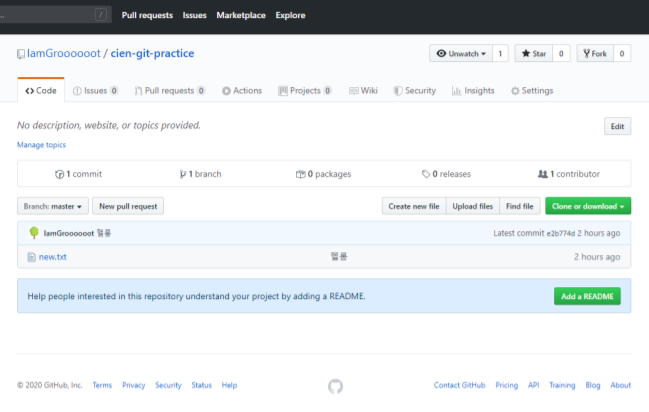Screen dimensions: 649x412
Task: Open the Unwatch dropdown
Action: [461, 53]
